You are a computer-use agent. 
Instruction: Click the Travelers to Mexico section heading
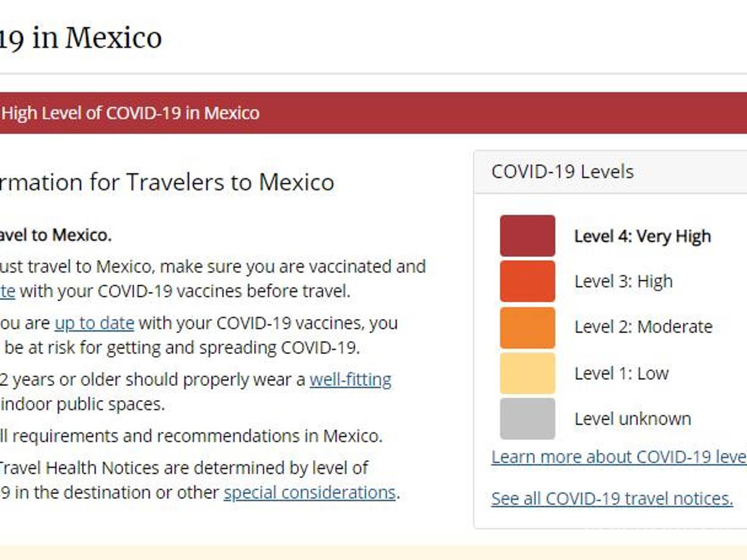pos(168,182)
